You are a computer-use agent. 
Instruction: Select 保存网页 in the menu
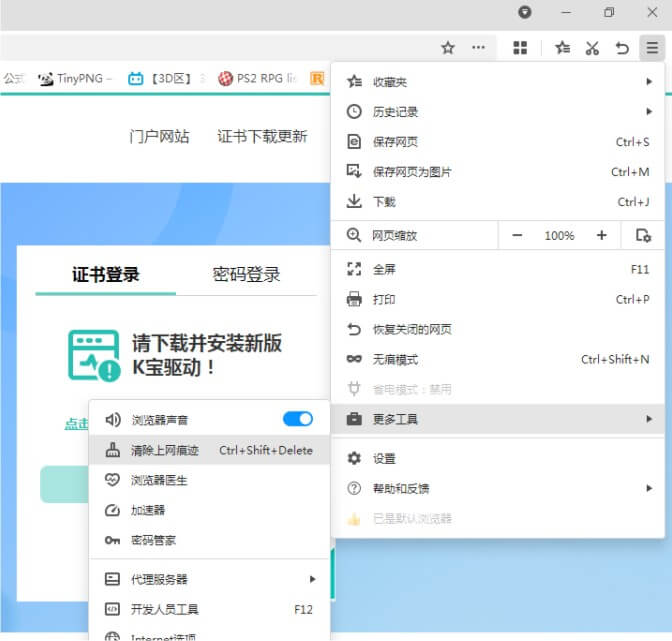click(x=498, y=141)
